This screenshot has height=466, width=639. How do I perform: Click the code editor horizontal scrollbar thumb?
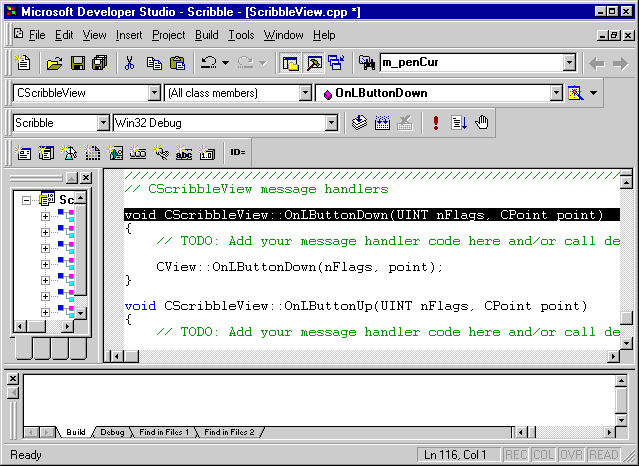tap(131, 356)
